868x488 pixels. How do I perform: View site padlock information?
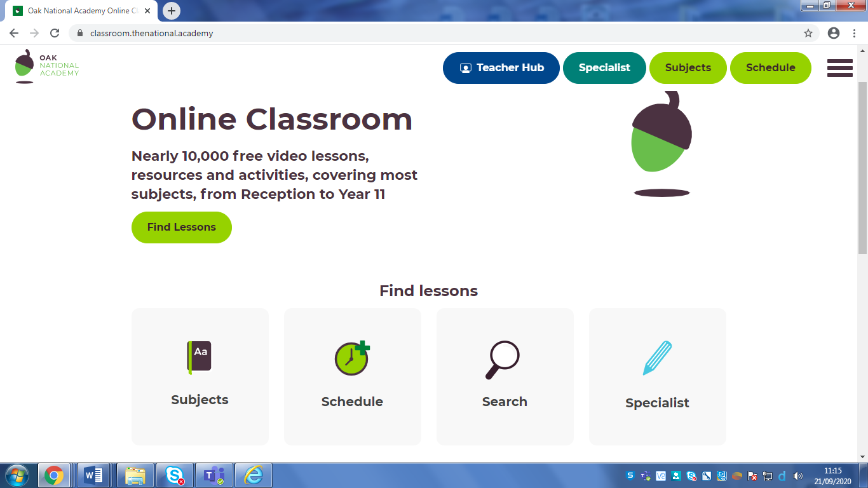(79, 33)
